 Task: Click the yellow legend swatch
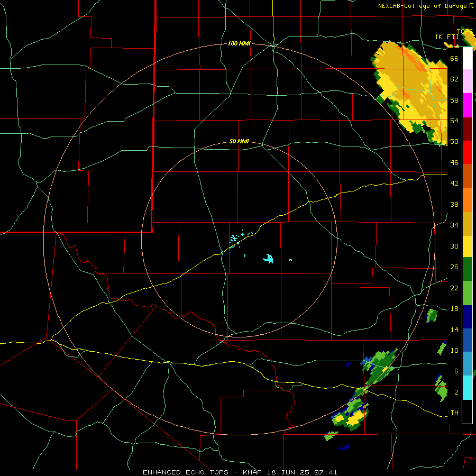pos(467,246)
